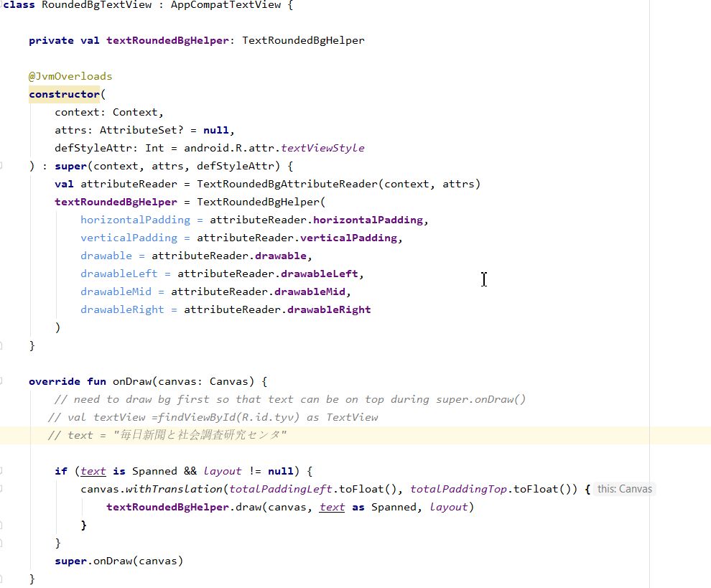The height and width of the screenshot is (588, 711).
Task: Click the AppCompatTextView superclass name
Action: pos(226,5)
